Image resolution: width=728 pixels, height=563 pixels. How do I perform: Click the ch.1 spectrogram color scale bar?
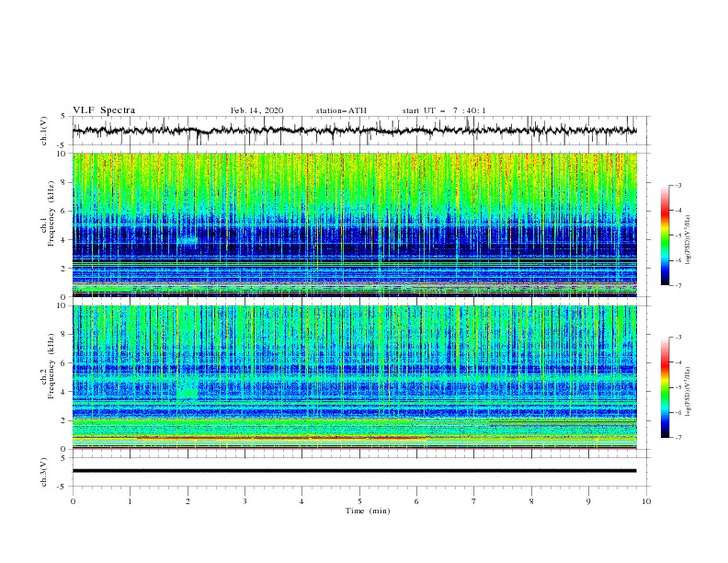[665, 236]
